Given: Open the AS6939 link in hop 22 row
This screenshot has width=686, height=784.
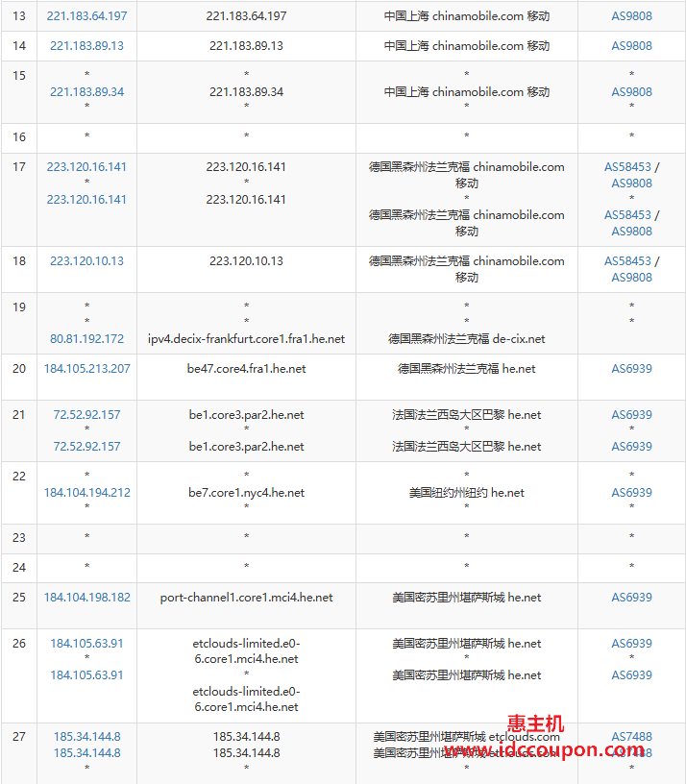Looking at the screenshot, I should coord(632,493).
